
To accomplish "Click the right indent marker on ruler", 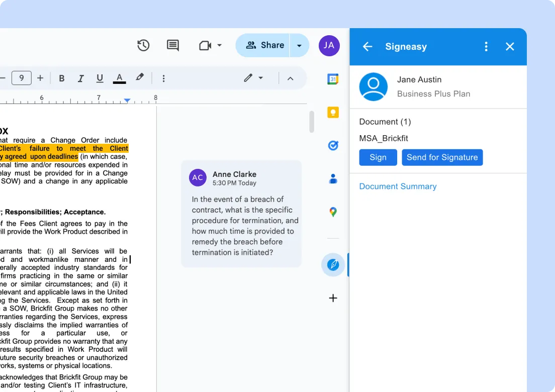I will 127,101.
